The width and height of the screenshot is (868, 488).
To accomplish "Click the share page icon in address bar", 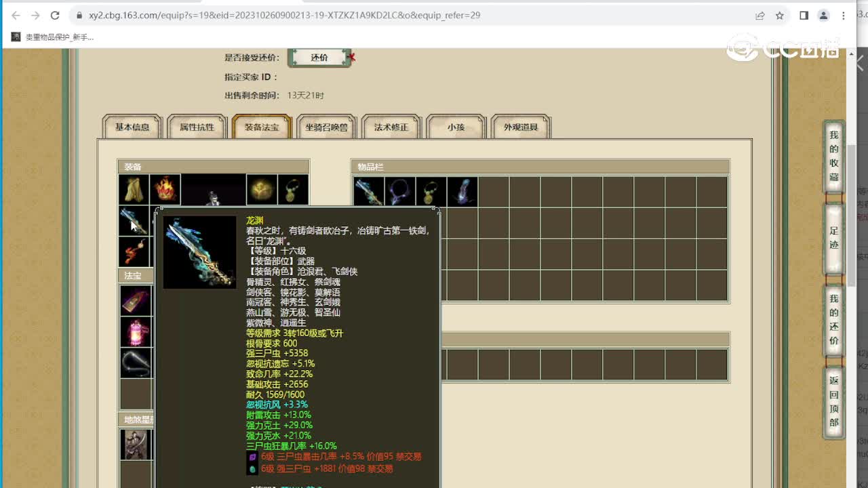I will point(760,15).
